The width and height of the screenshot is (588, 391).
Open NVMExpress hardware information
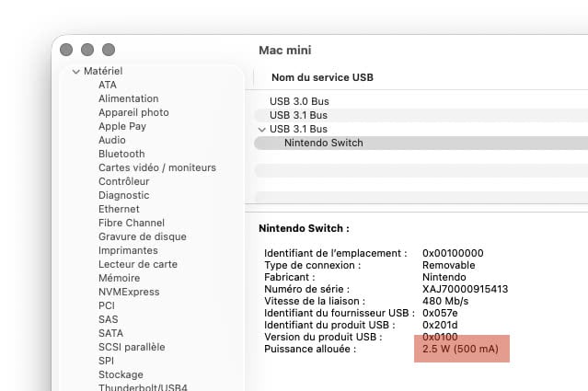coord(129,292)
